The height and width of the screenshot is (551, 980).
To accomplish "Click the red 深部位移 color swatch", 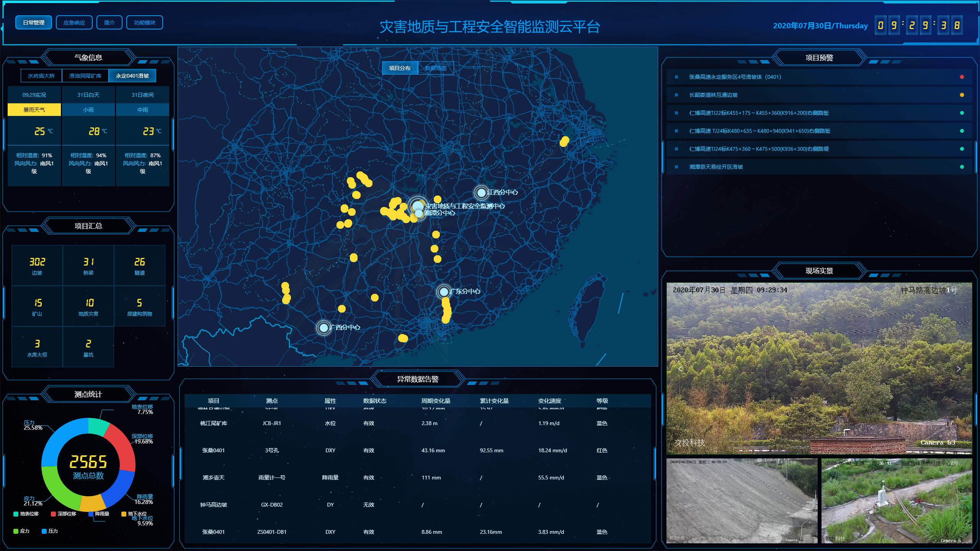I will coord(52,514).
